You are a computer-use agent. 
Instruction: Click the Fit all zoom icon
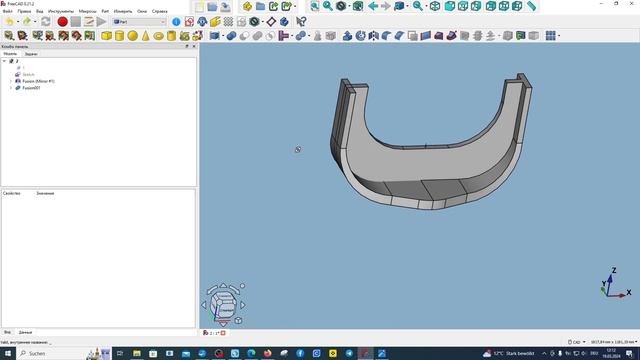click(x=315, y=6)
